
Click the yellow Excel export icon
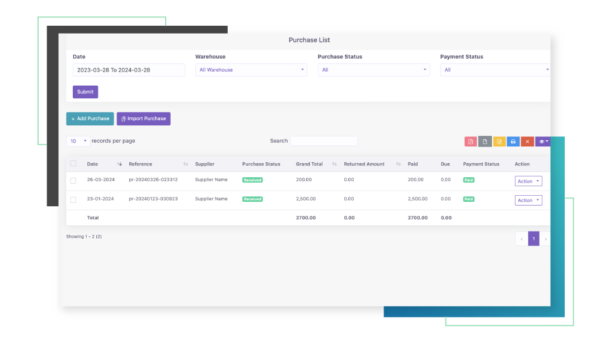pyautogui.click(x=499, y=141)
